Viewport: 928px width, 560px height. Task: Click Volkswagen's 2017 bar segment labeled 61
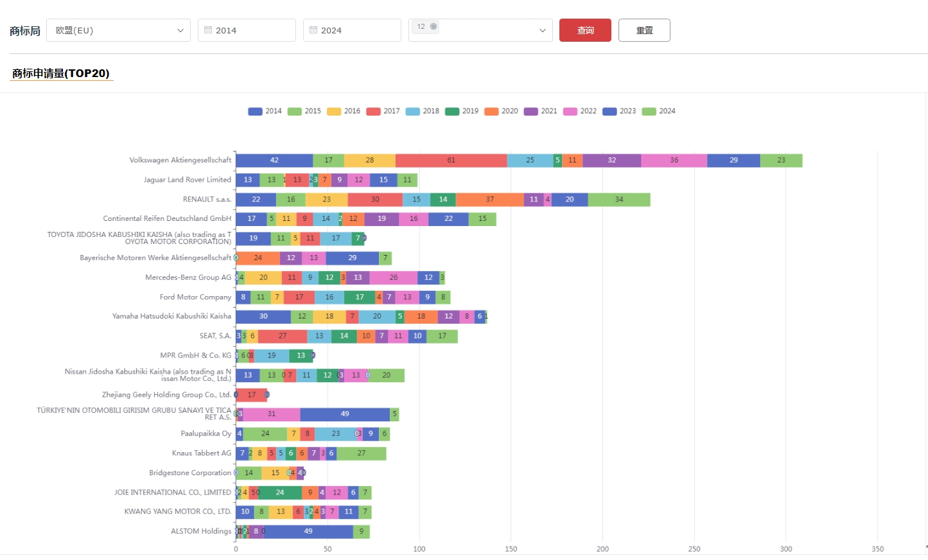451,161
